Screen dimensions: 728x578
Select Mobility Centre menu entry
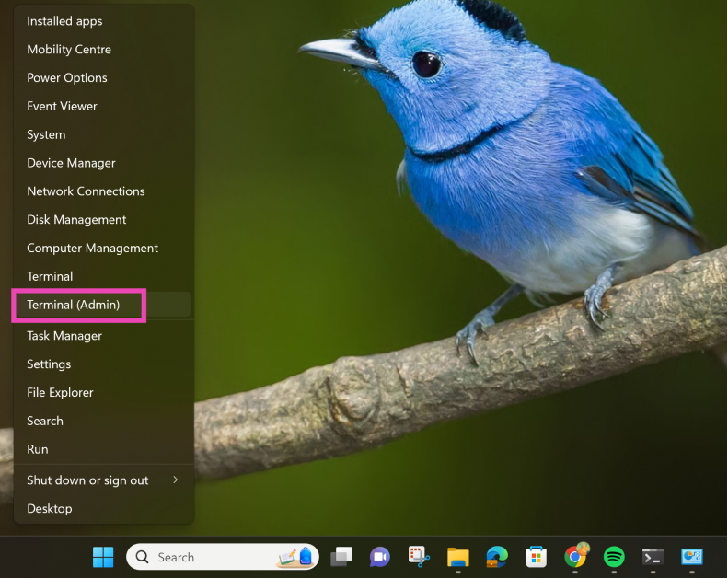coord(104,50)
